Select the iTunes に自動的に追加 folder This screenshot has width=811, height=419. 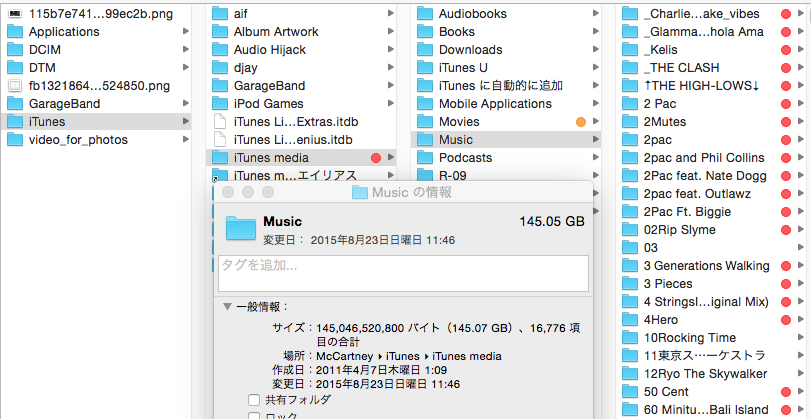click(506, 86)
